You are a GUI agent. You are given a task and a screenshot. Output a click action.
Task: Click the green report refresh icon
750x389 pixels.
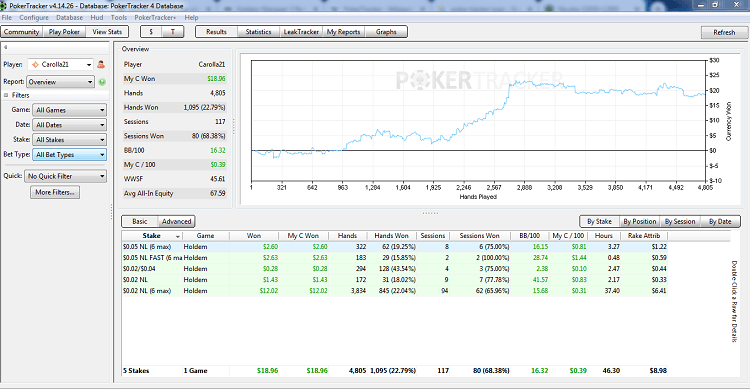point(102,82)
